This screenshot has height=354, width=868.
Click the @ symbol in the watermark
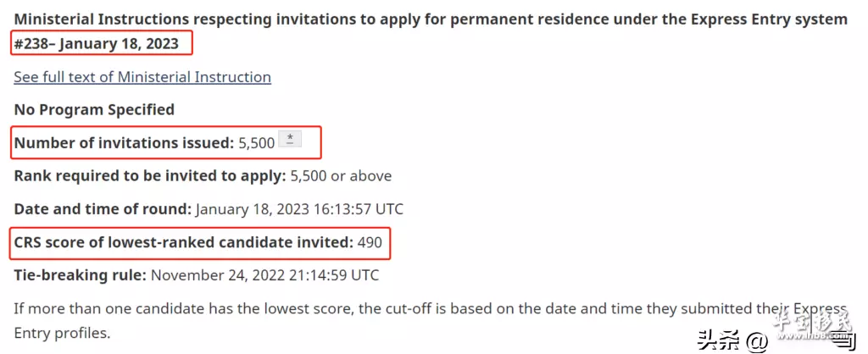tap(757, 341)
